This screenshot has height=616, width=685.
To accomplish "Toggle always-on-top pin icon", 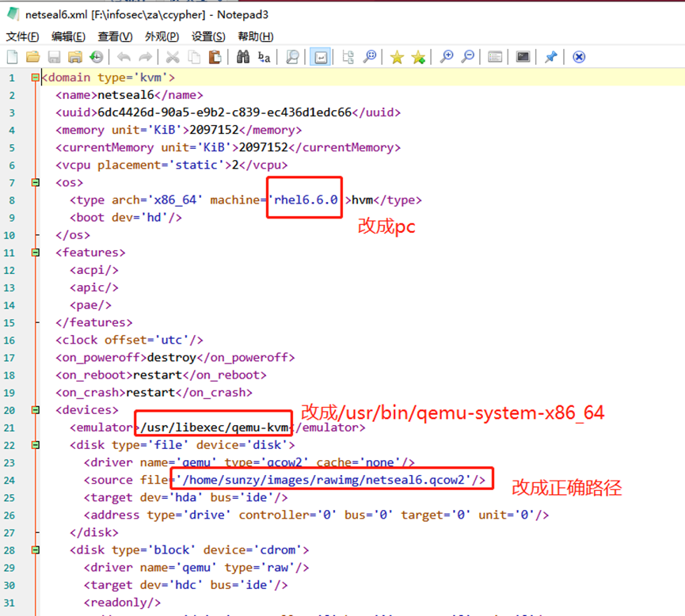I will [551, 57].
